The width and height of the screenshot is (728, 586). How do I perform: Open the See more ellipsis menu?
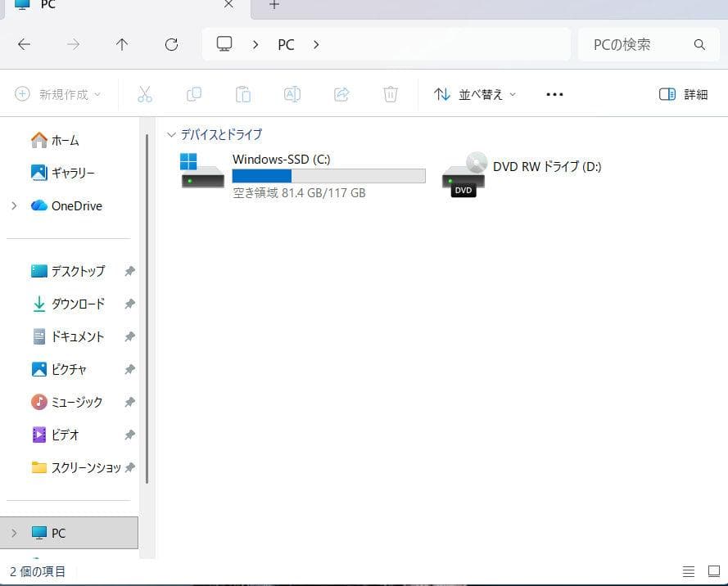(554, 94)
